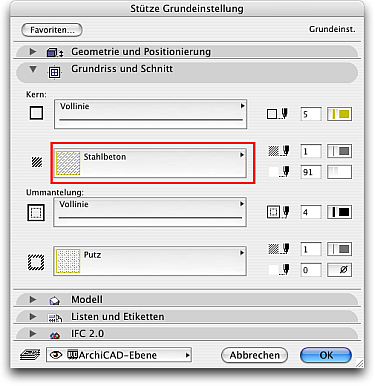Click the veneer contour line icon
The width and height of the screenshot is (375, 386).
pyautogui.click(x=36, y=212)
